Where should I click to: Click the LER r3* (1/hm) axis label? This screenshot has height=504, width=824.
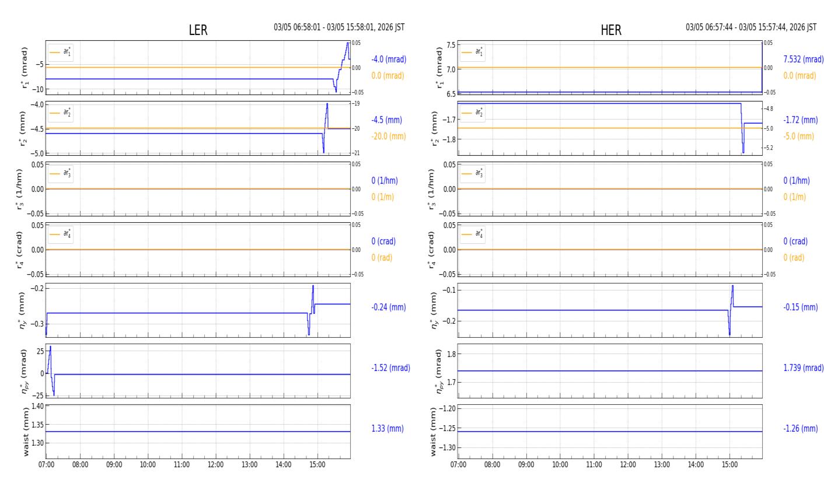(x=20, y=189)
